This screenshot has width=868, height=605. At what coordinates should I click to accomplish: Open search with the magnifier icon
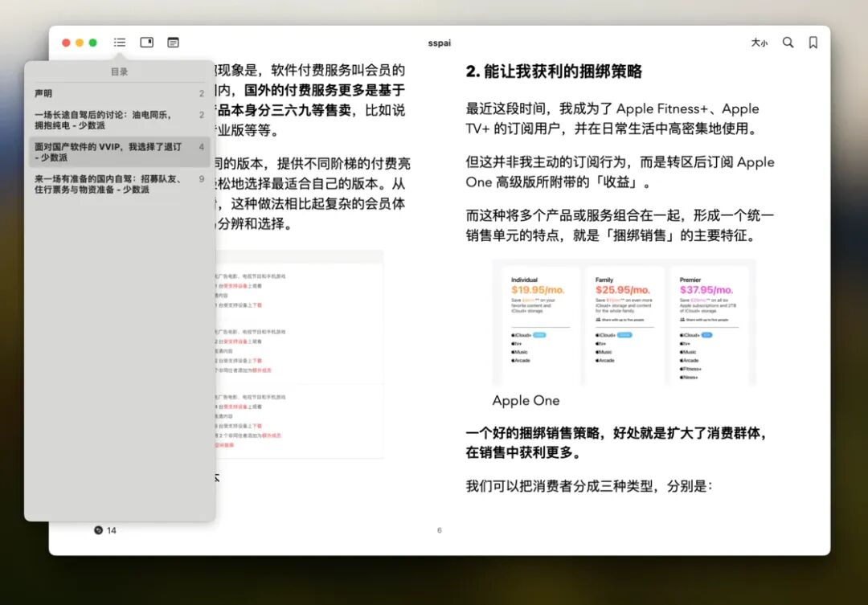788,43
